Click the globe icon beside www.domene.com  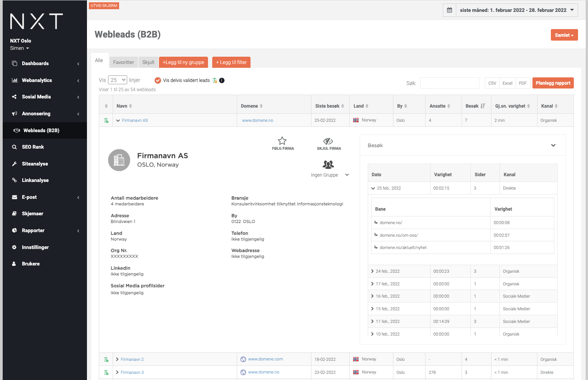243,359
